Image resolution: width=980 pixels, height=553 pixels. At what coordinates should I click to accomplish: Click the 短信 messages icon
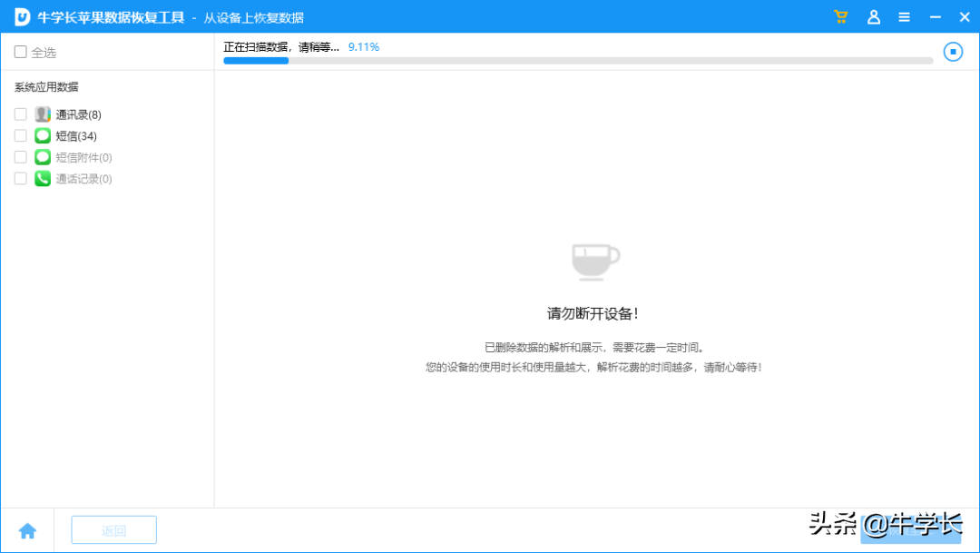(x=42, y=135)
